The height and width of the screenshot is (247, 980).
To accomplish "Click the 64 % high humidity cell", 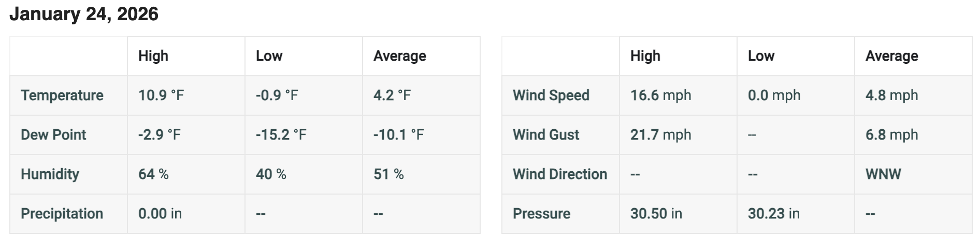I will 153,174.
